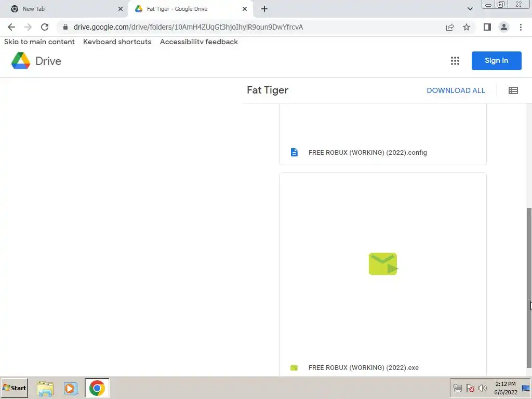Open Action Center flag icon

(470, 388)
